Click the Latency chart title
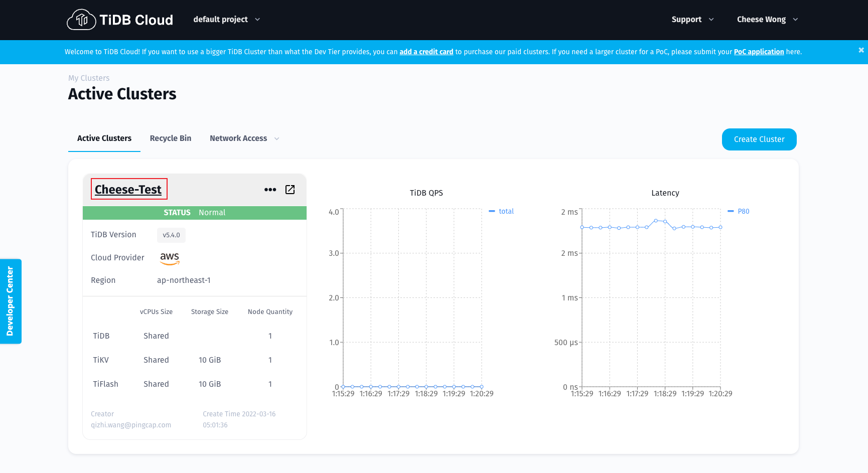The height and width of the screenshot is (473, 868). [x=665, y=193]
